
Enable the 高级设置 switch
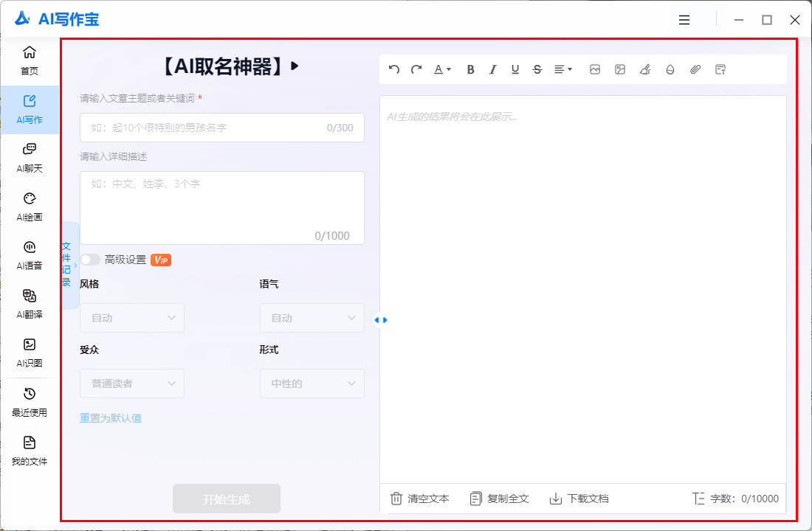click(90, 260)
